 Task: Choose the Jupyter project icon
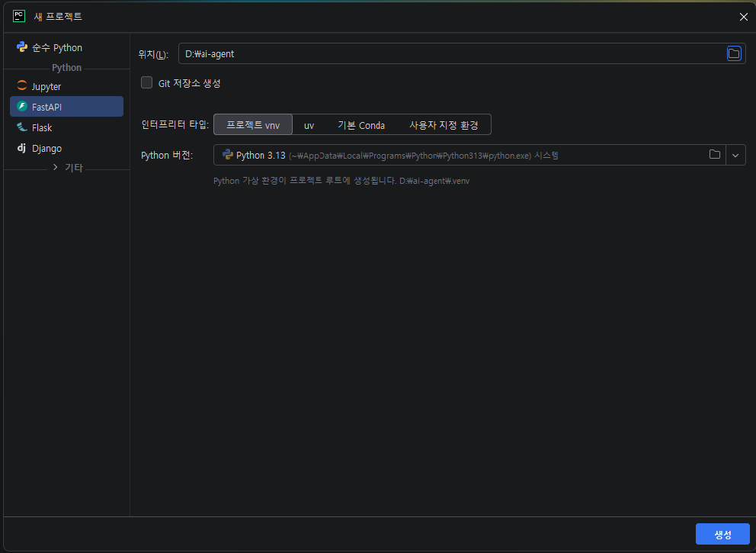22,87
